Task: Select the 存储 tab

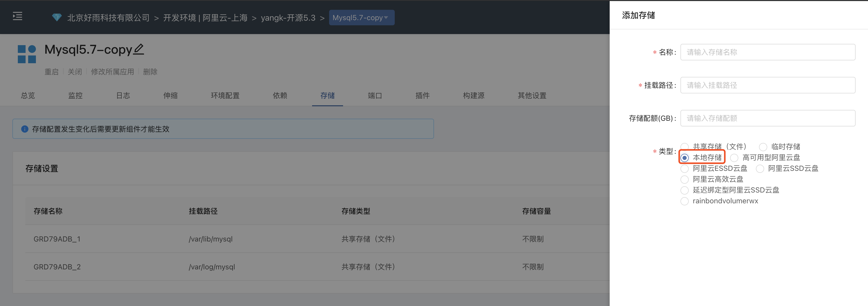Action: point(328,96)
